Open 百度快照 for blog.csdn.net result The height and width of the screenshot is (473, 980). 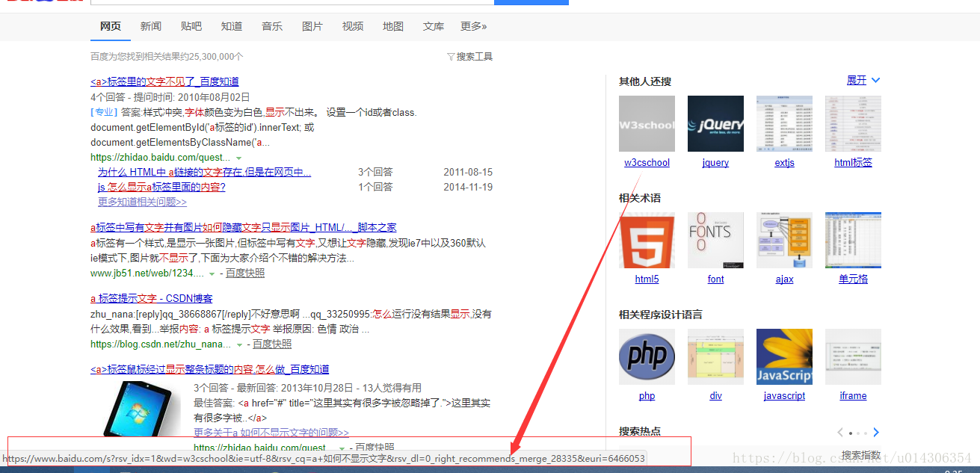[272, 344]
